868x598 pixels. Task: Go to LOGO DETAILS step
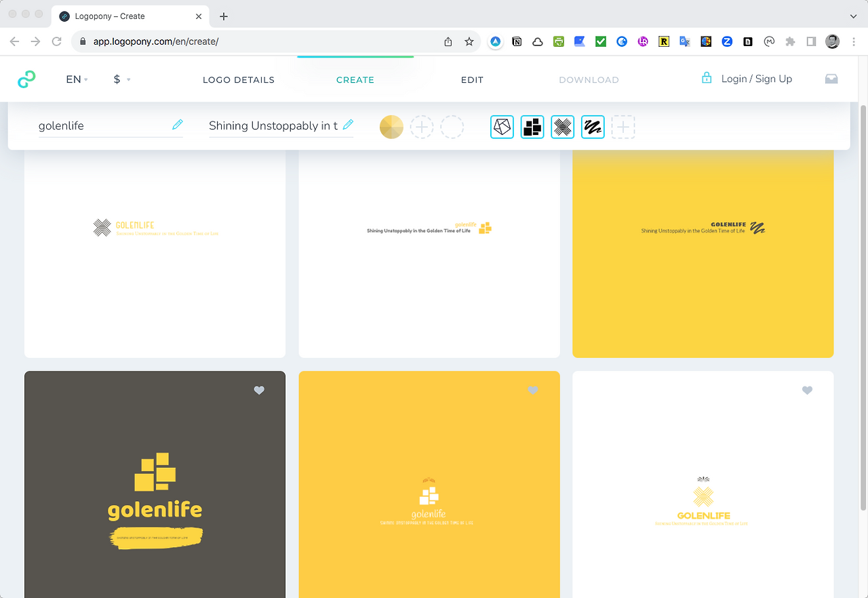tap(239, 80)
